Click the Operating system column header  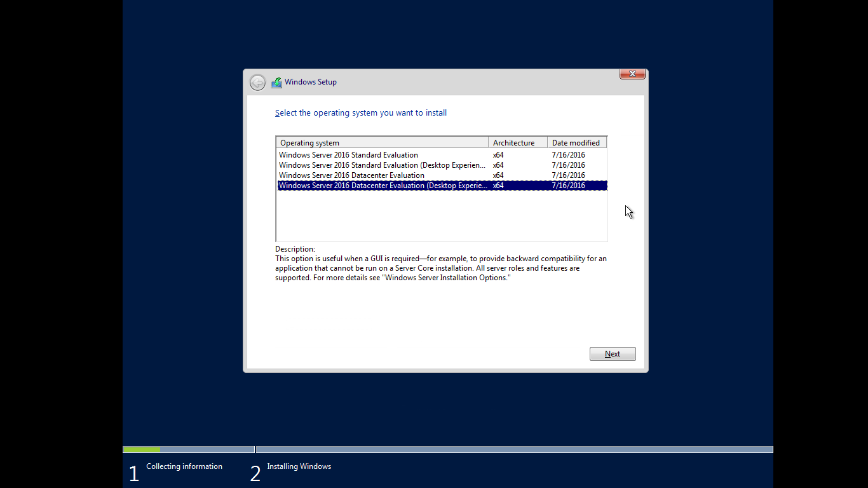pyautogui.click(x=383, y=143)
